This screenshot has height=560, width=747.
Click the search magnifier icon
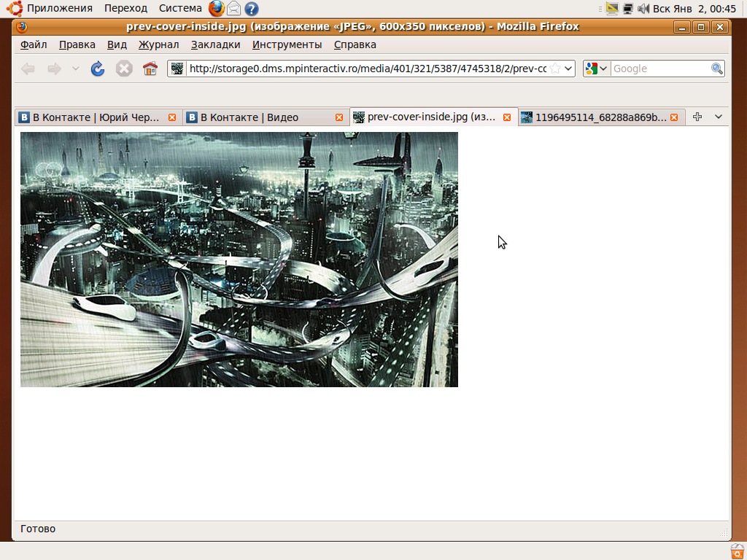point(717,69)
